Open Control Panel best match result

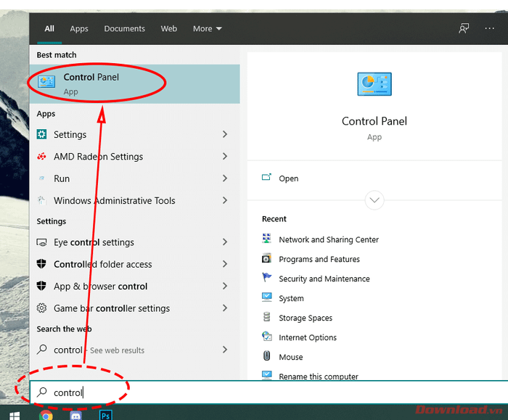(x=135, y=84)
